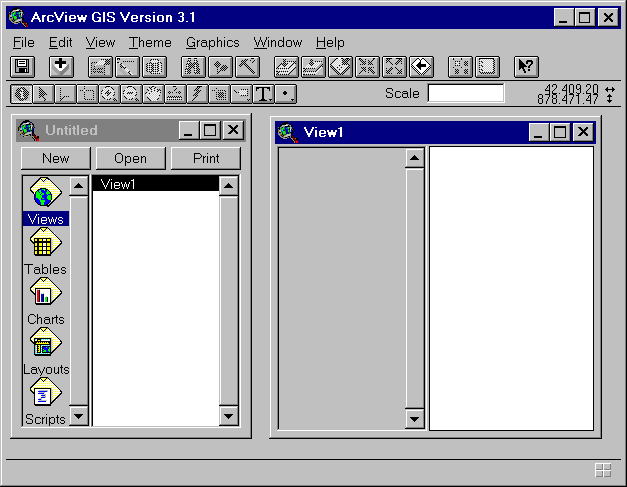Image resolution: width=627 pixels, height=487 pixels.
Task: Click down arrow in View1 table of contents scrollbar
Action: (x=414, y=419)
